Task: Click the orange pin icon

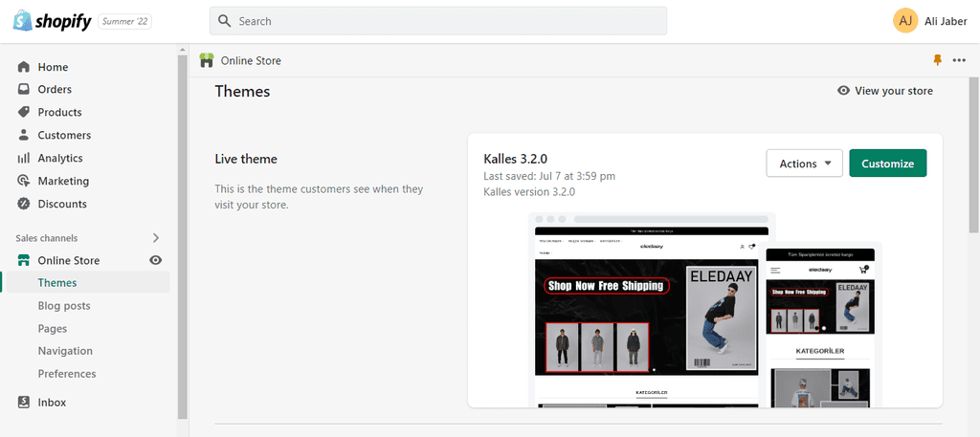Action: [937, 60]
